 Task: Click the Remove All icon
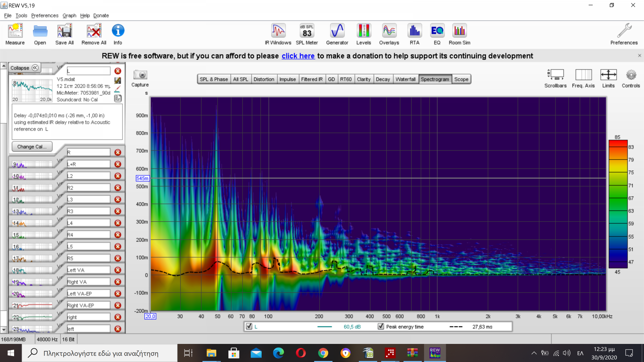click(94, 34)
